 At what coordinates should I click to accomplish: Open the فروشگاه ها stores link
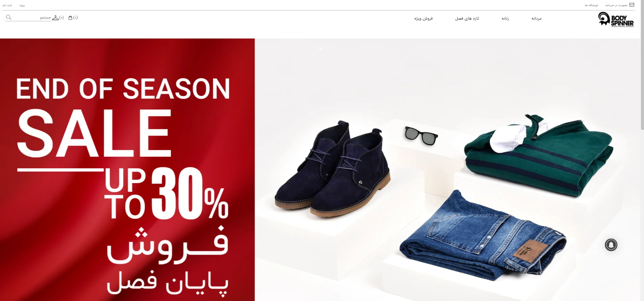591,5
